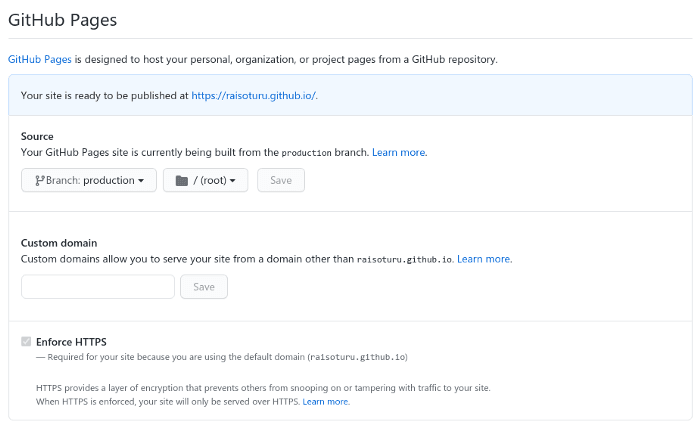
Task: Select the GitHub Pages heading text
Action: click(x=62, y=20)
